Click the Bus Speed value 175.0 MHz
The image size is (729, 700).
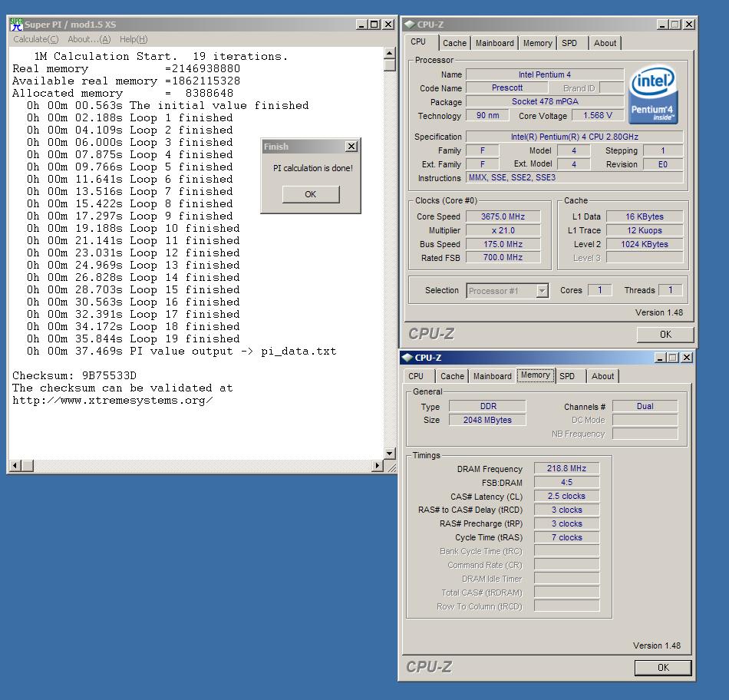(x=503, y=244)
